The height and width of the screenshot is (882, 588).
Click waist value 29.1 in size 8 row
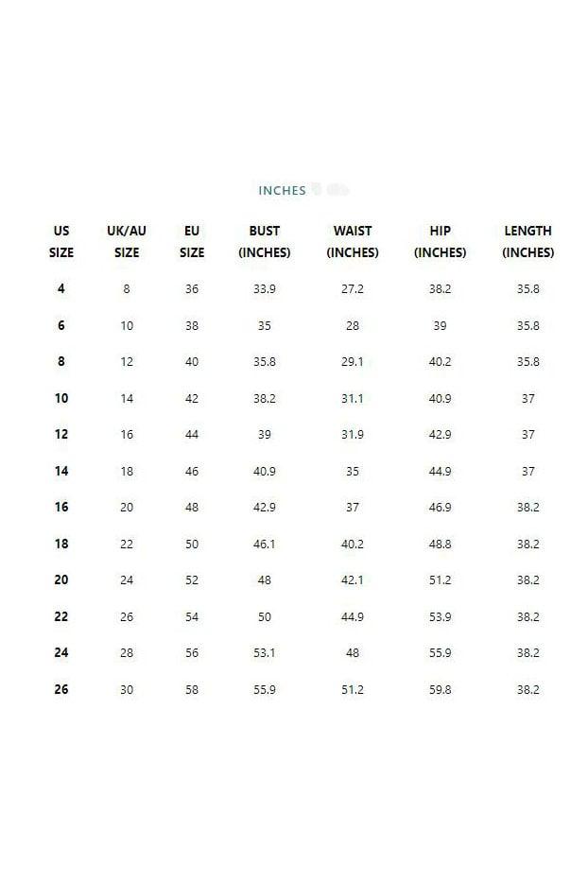(x=353, y=362)
